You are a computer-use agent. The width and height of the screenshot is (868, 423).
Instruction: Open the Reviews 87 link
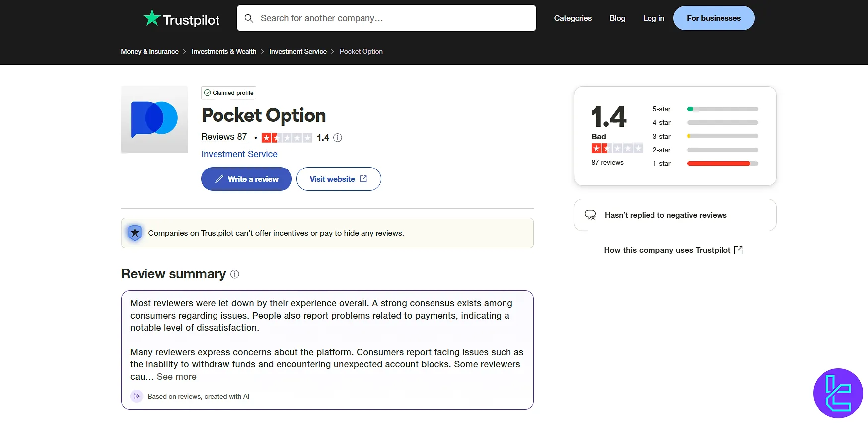(x=224, y=137)
